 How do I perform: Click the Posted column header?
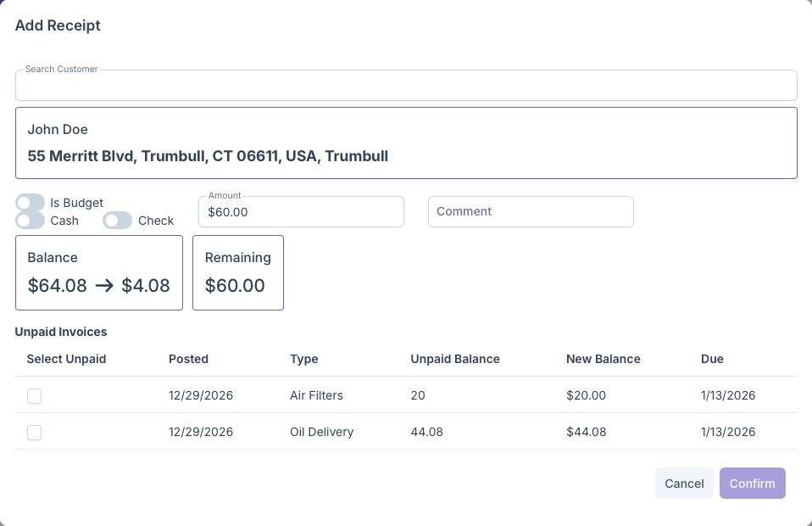pos(188,359)
